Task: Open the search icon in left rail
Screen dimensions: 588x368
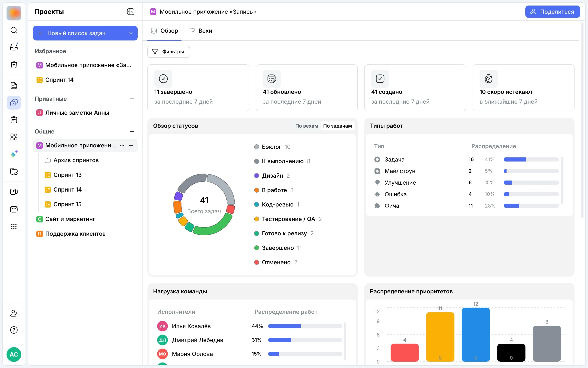Action: (x=14, y=30)
